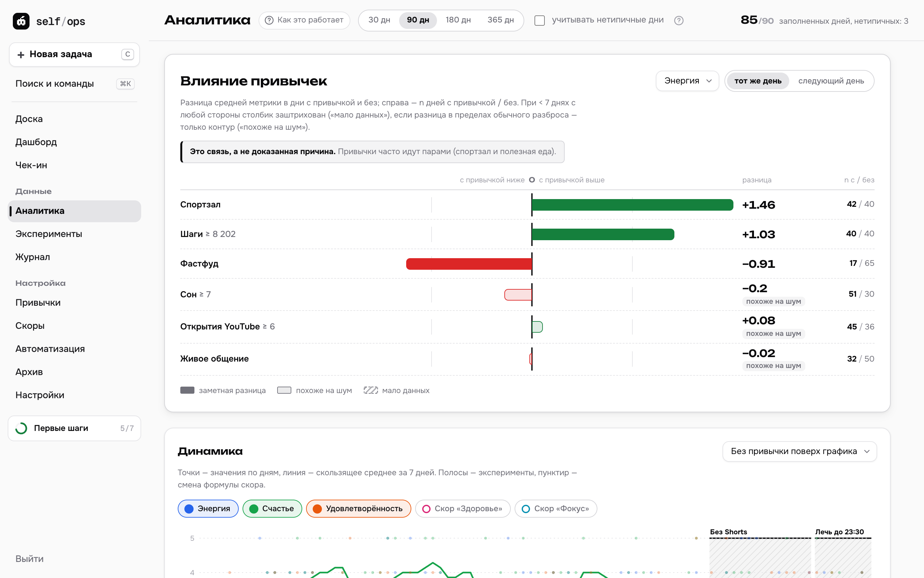Select the 90 дн period tab

(418, 20)
